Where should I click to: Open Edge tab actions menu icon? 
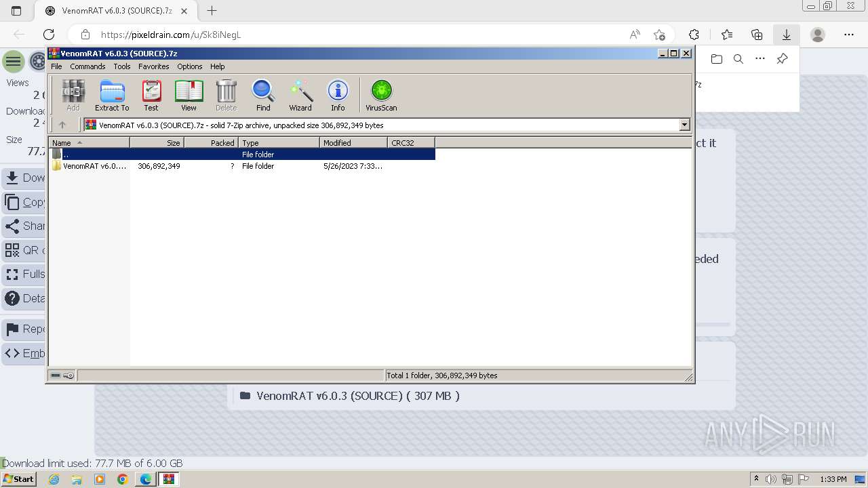16,11
